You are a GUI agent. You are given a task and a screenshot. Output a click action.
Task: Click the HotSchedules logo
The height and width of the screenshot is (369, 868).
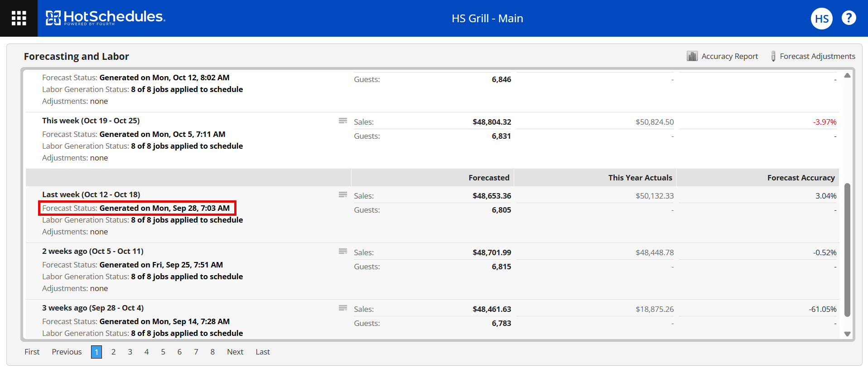106,18
